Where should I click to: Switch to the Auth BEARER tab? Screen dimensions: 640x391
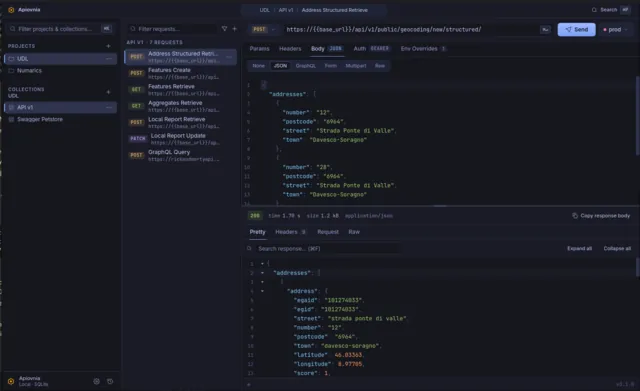click(371, 49)
